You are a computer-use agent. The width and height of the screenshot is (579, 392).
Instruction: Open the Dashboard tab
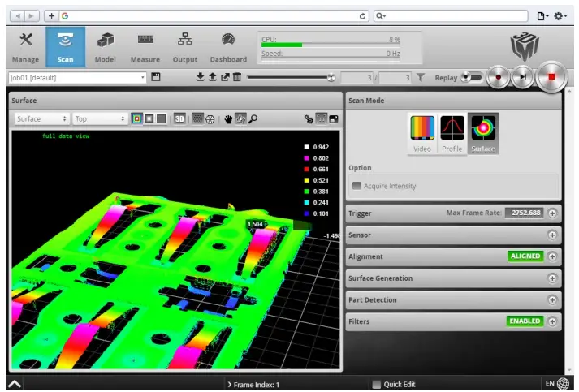point(228,47)
